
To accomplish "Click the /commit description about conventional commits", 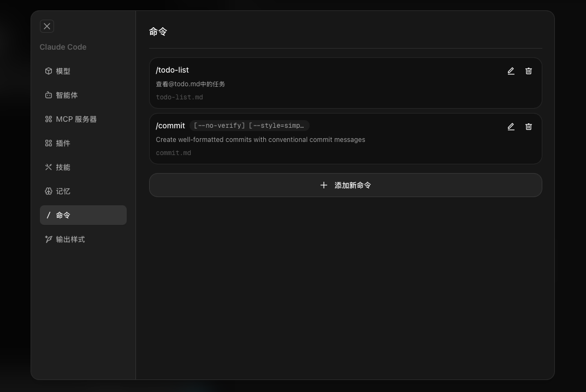I will point(260,140).
